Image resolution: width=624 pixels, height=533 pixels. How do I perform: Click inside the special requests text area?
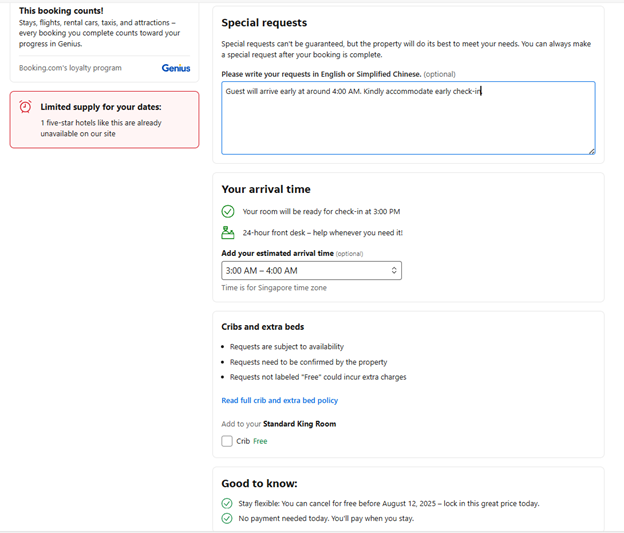[408, 118]
